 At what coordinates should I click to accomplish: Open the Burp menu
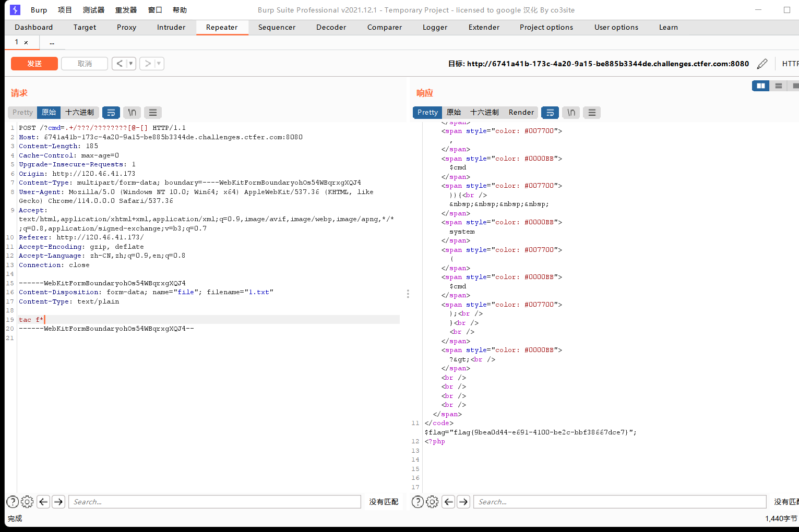click(39, 10)
